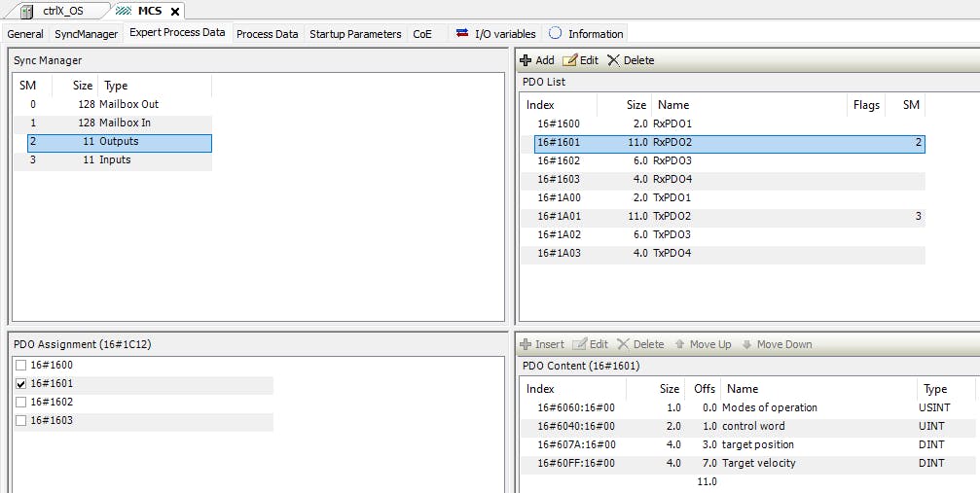Select the Expert Process Data tab
Image resolution: width=980 pixels, height=493 pixels.
(177, 32)
